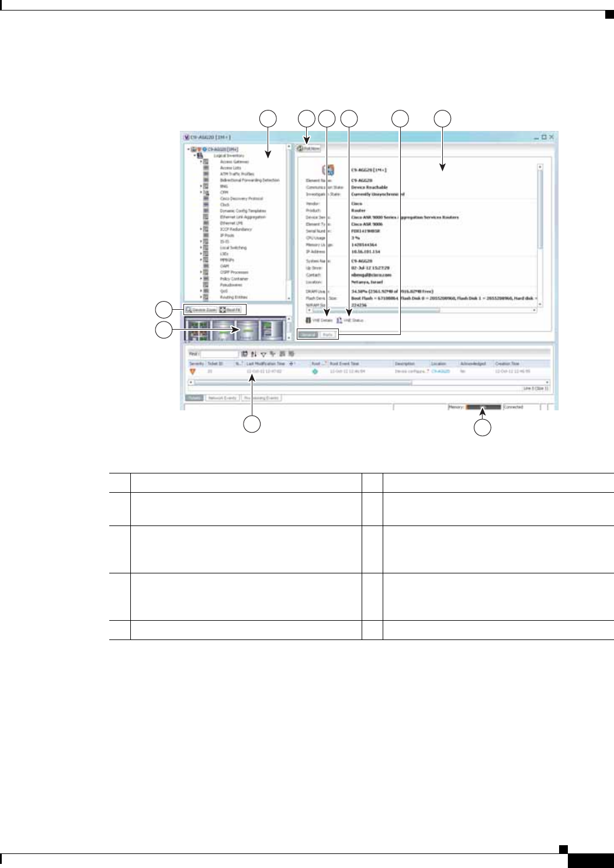Click the inventory tree vertical scrollbar
The height and width of the screenshot is (868, 614).
(x=289, y=223)
